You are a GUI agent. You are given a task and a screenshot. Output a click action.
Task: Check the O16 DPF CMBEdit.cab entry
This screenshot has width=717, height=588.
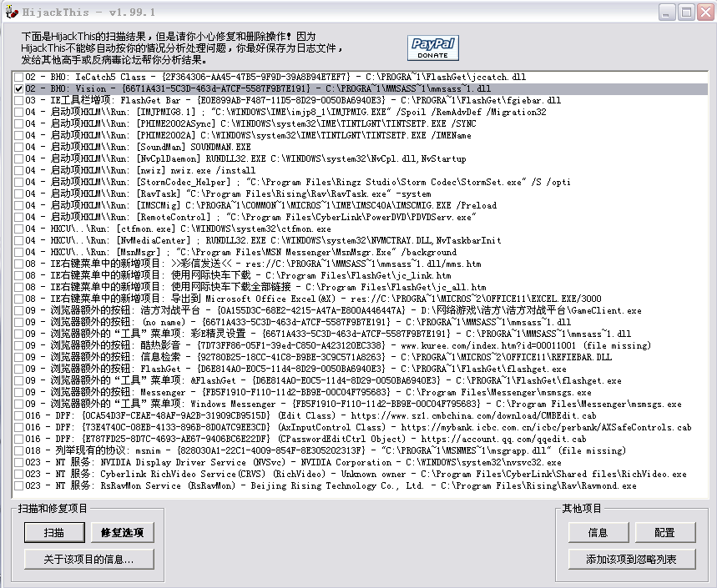tap(18, 415)
